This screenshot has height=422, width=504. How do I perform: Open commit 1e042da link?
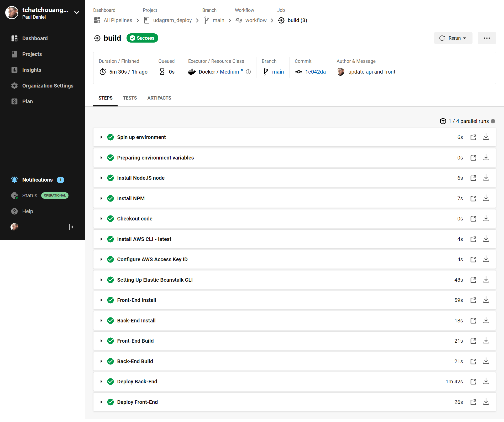(x=315, y=72)
